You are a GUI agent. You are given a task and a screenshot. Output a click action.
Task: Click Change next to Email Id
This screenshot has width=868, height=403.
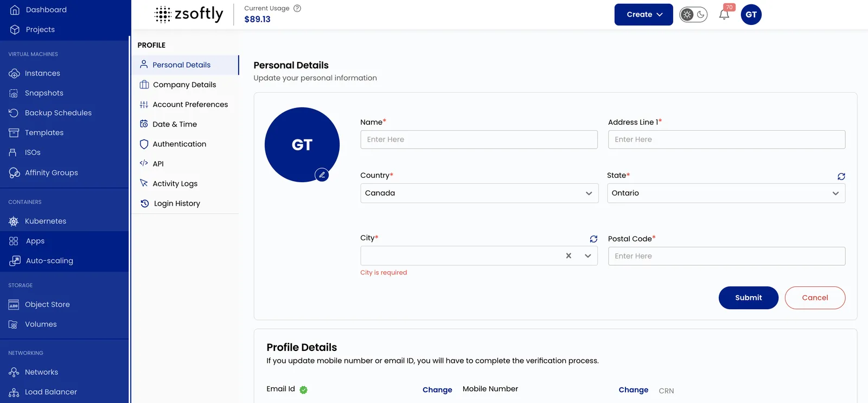tap(437, 390)
